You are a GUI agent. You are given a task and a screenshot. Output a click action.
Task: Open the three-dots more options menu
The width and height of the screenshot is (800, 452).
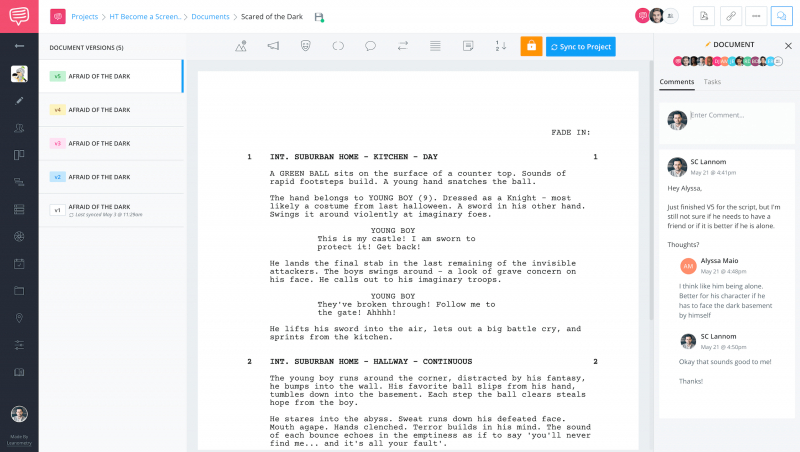click(x=756, y=16)
